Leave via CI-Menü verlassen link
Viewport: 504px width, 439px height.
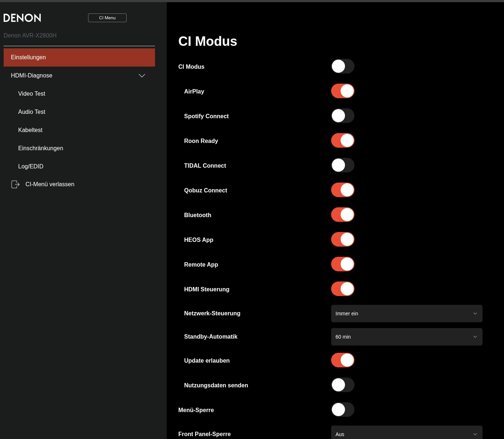click(50, 184)
